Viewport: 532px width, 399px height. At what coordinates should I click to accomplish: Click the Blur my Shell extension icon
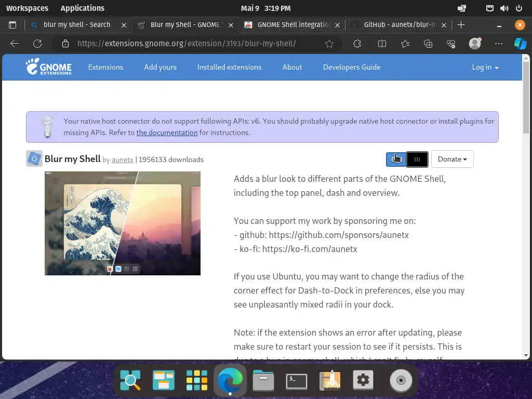[x=34, y=158]
